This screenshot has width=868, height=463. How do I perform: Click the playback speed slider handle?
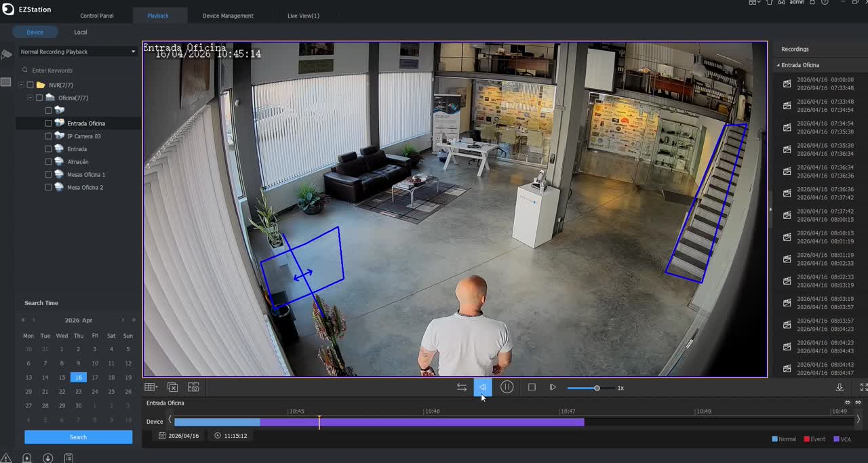(x=597, y=388)
